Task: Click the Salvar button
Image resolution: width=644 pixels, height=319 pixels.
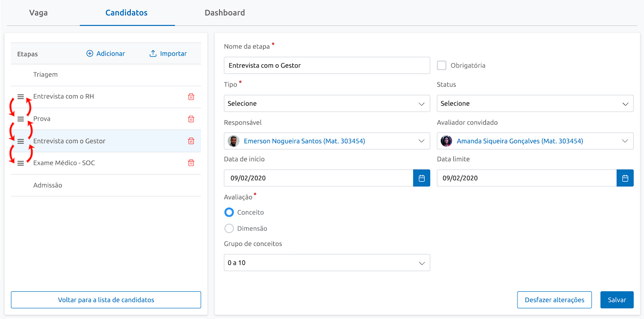Action: (617, 300)
